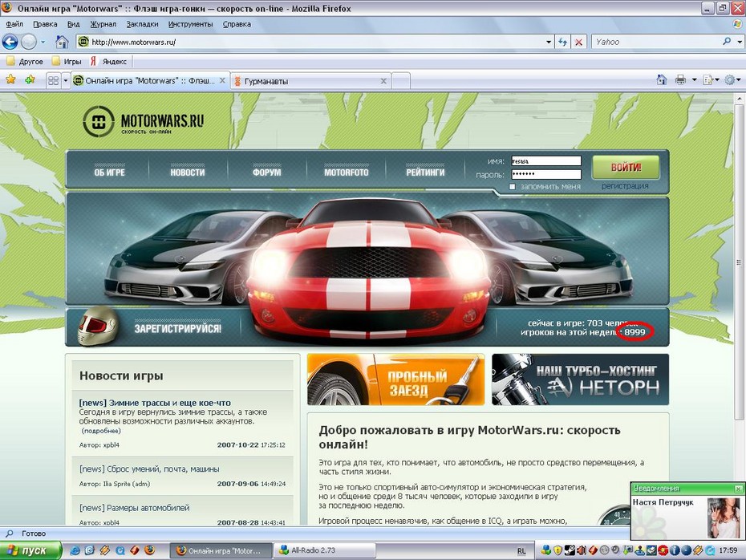
Task: Close the Motorwars tab
Action: 222,81
